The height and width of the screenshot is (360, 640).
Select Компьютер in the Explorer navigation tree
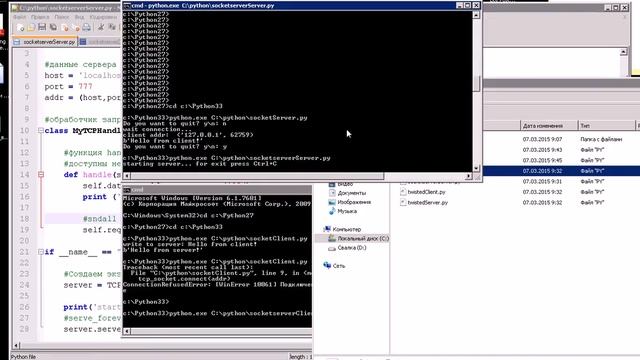(x=342, y=229)
